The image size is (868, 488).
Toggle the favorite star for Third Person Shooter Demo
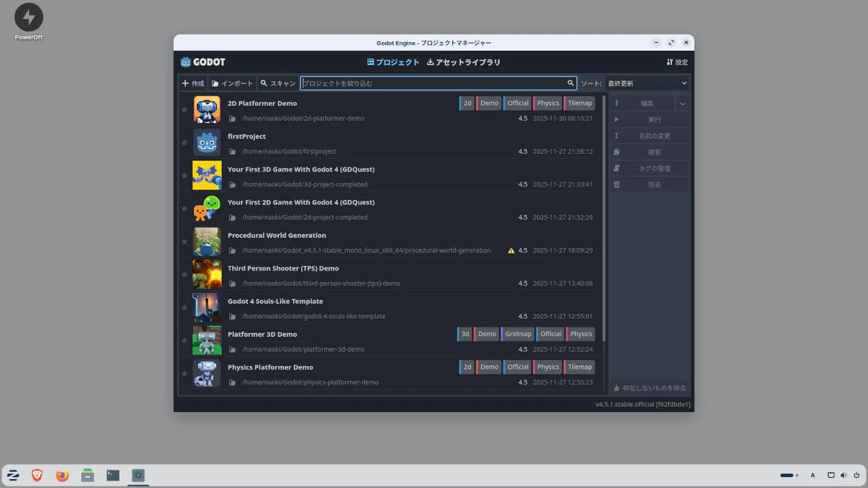pos(184,275)
